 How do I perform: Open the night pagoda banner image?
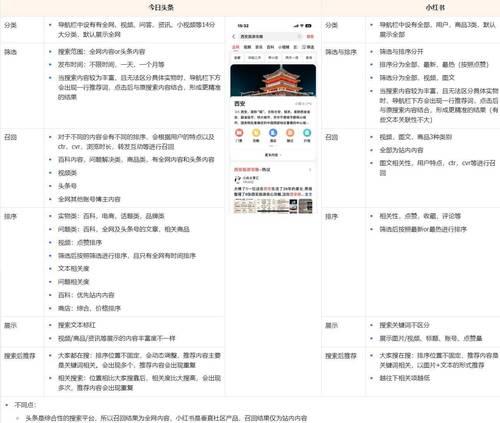[x=273, y=80]
